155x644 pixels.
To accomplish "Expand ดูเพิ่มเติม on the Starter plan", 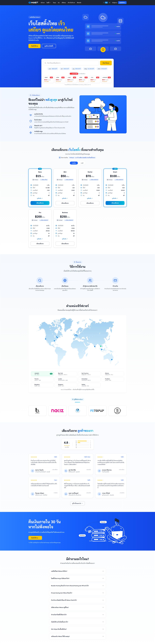I will [x=90, y=198].
